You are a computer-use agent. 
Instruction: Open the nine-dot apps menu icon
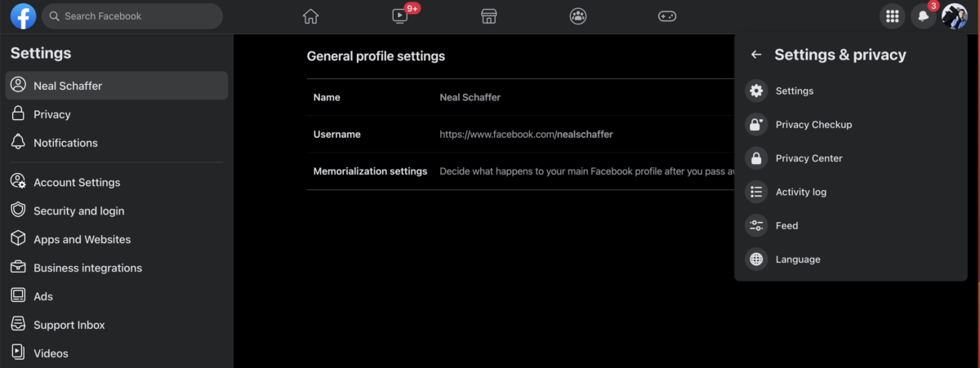pyautogui.click(x=893, y=16)
